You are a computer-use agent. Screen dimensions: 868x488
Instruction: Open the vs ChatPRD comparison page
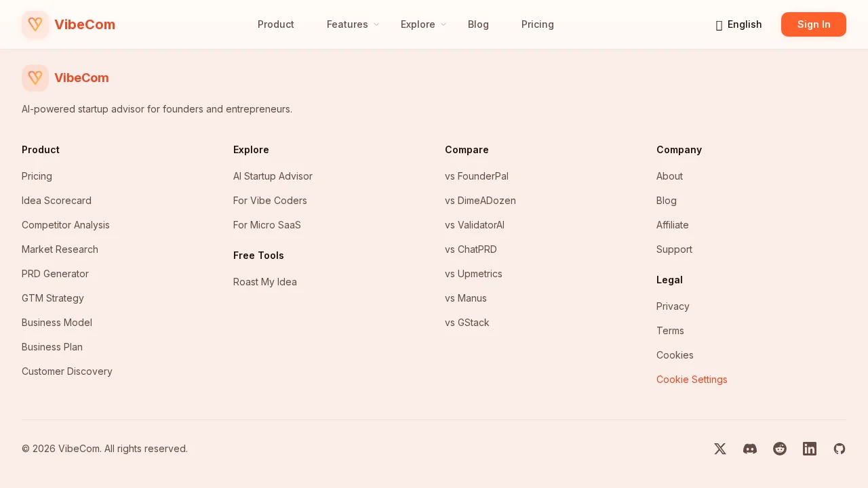[471, 249]
